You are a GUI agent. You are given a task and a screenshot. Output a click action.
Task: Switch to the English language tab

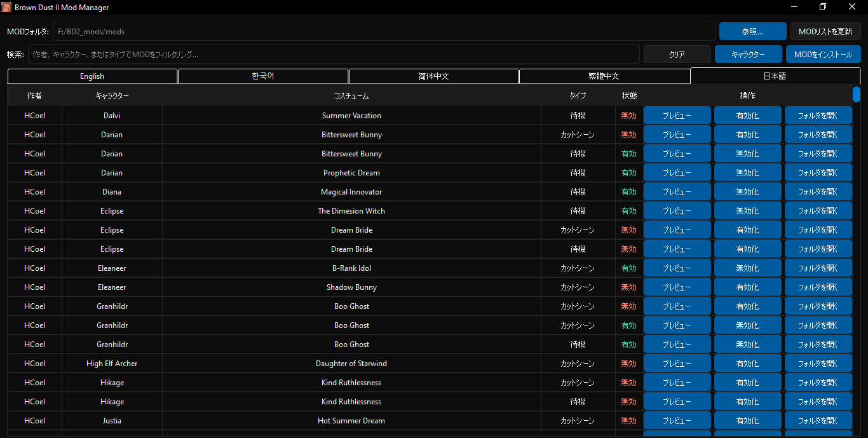tap(92, 76)
